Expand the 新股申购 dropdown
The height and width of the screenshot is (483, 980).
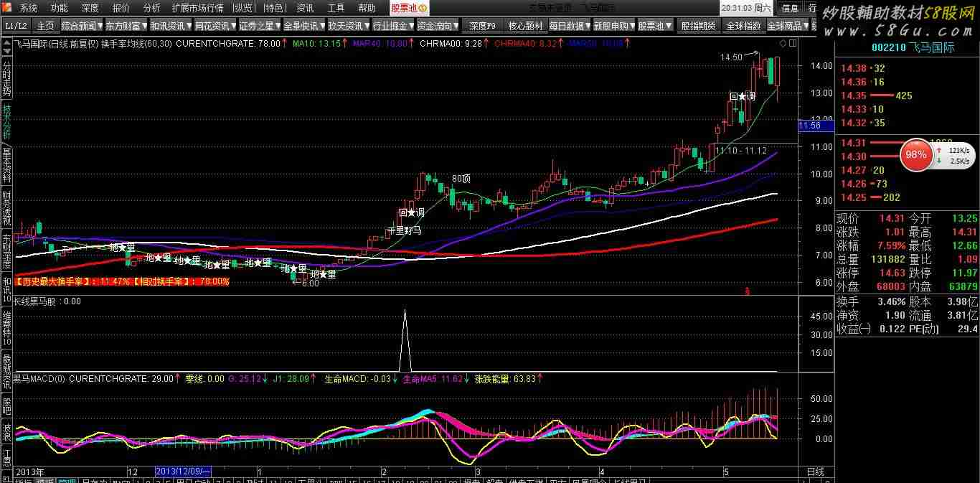614,25
